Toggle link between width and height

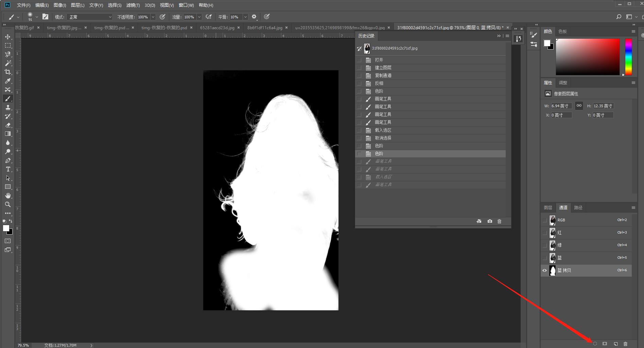click(x=579, y=106)
